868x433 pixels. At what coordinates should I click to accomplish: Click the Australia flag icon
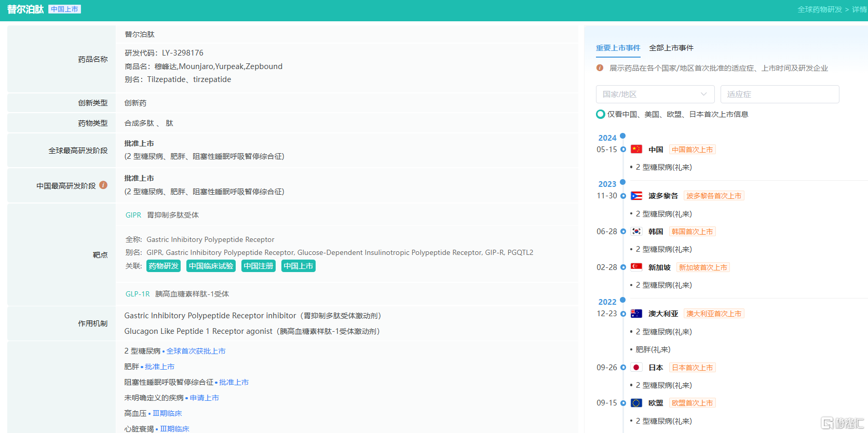636,314
